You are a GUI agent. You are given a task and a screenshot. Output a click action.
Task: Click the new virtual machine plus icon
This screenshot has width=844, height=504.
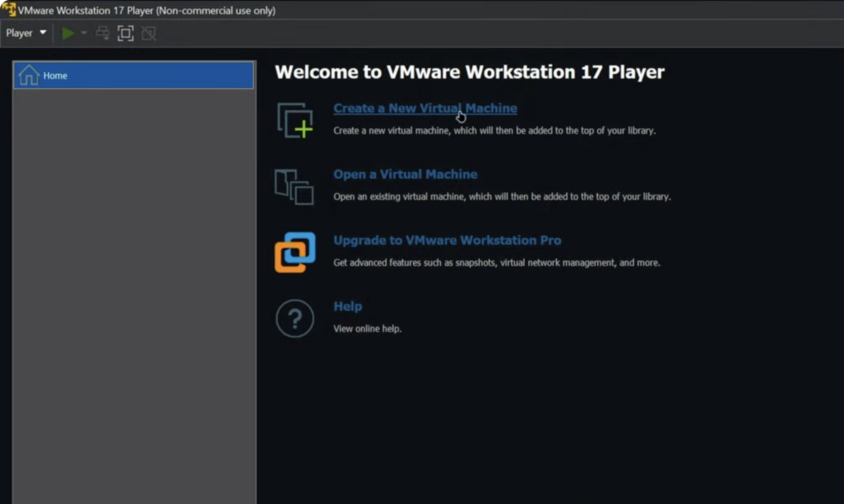click(x=295, y=120)
